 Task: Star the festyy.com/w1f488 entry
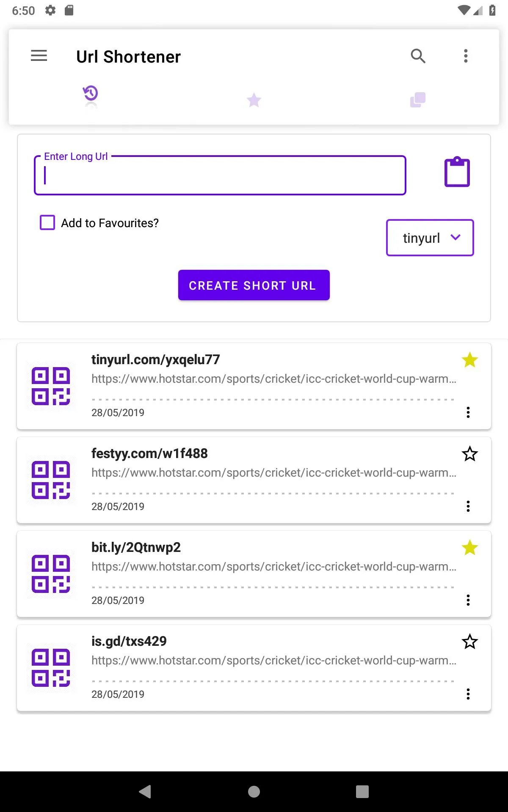(x=469, y=454)
